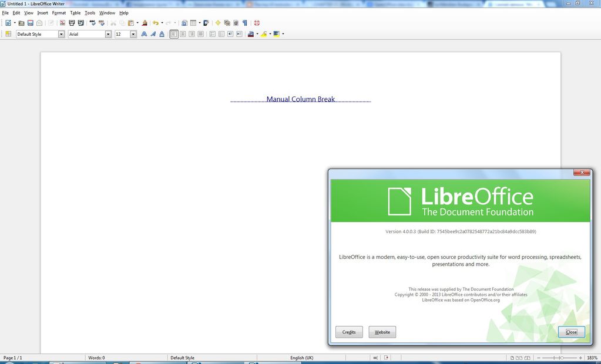Click the Credits button in About dialog
Image resolution: width=601 pixels, height=364 pixels.
pos(349,332)
